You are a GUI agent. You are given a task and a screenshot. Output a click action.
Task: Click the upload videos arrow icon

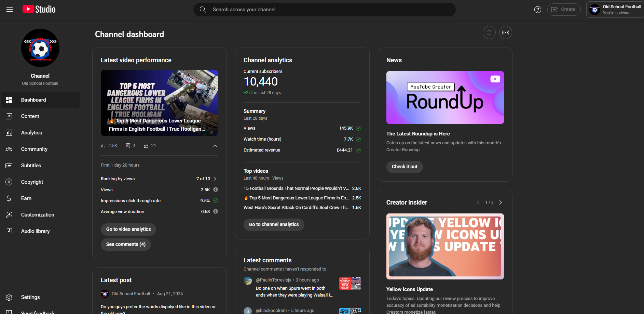489,32
